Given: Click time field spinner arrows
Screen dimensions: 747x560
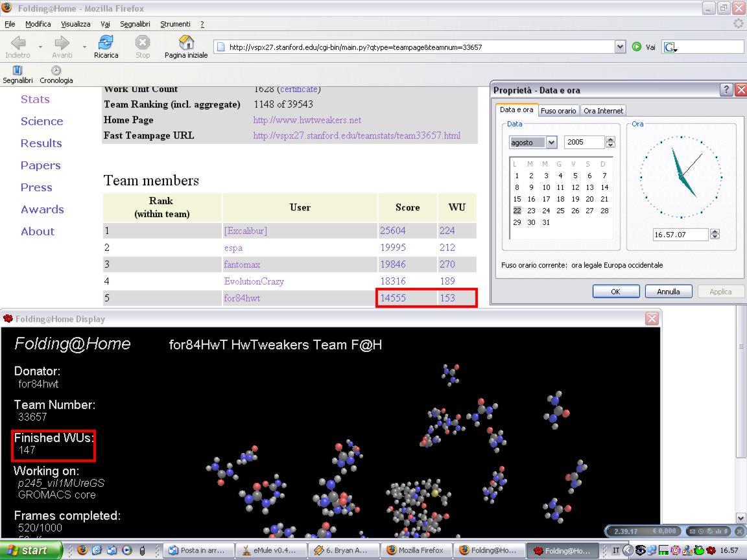Looking at the screenshot, I should click(x=715, y=234).
